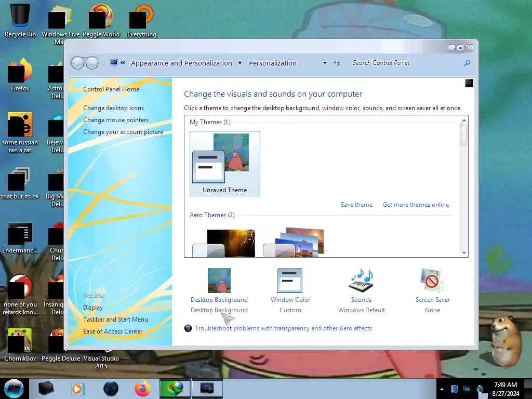Click Get more themes online

click(416, 205)
